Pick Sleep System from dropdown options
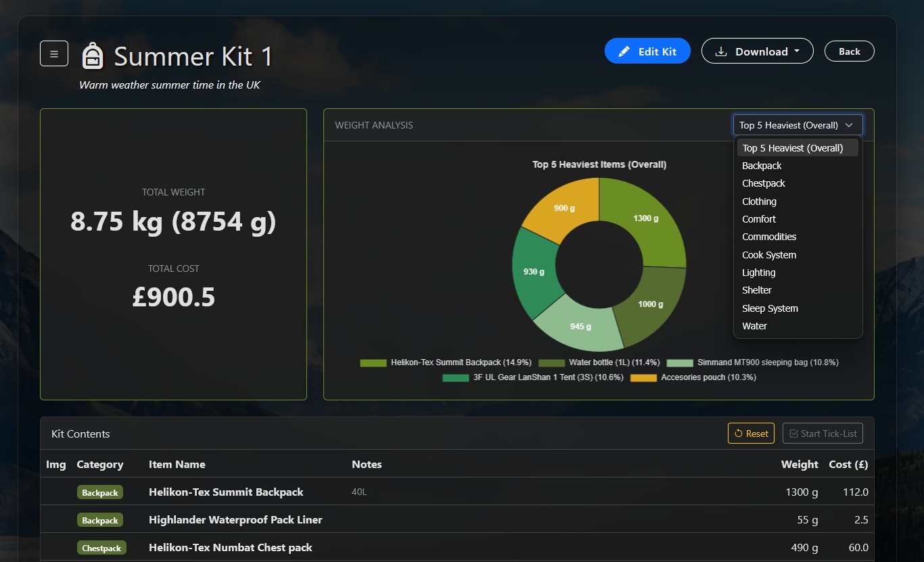Screen dimensions: 924x562 770,308
